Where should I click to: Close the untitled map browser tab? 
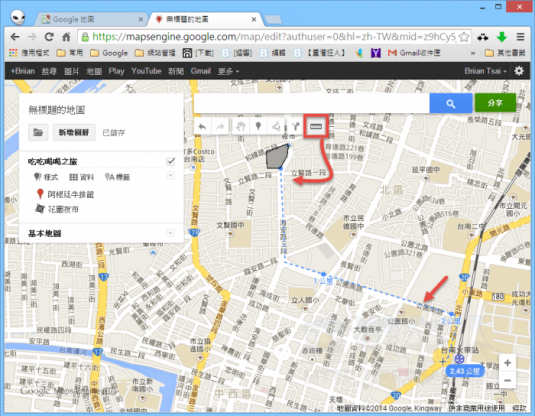(x=254, y=19)
